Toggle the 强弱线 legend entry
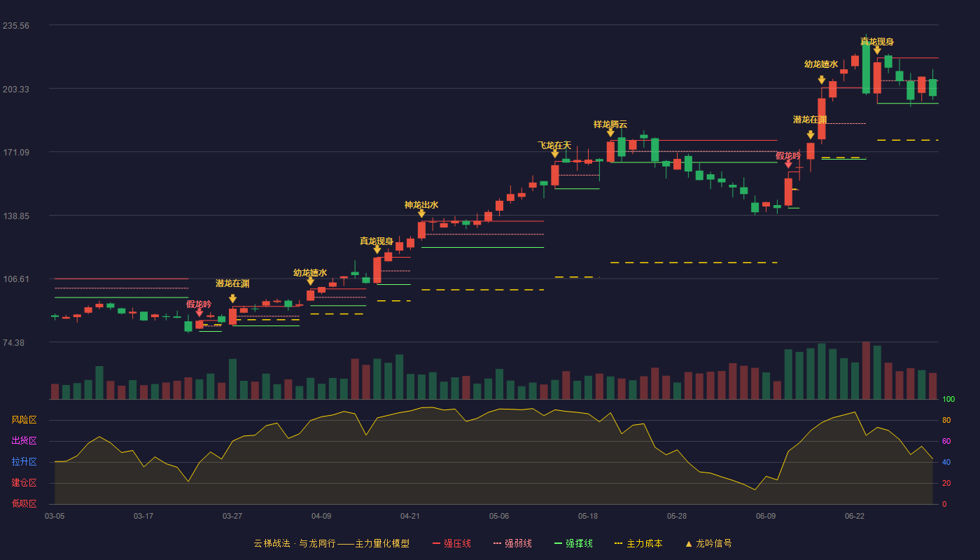The height and width of the screenshot is (560, 980). point(512,543)
